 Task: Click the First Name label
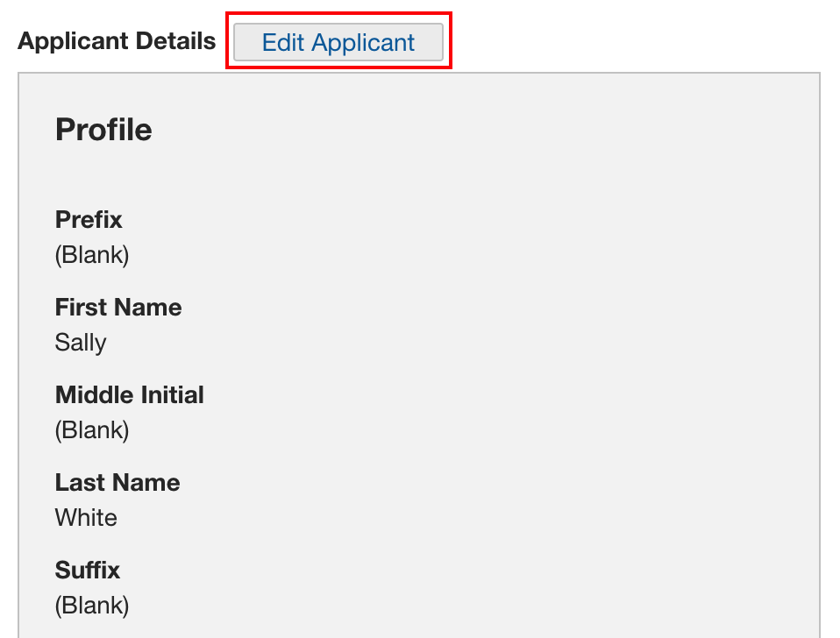pos(118,308)
